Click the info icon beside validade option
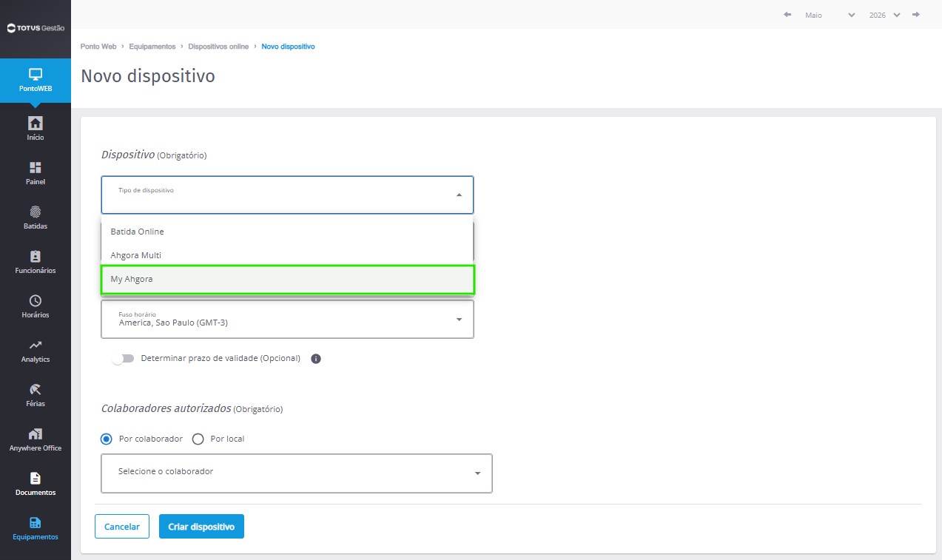Image resolution: width=942 pixels, height=560 pixels. (316, 359)
